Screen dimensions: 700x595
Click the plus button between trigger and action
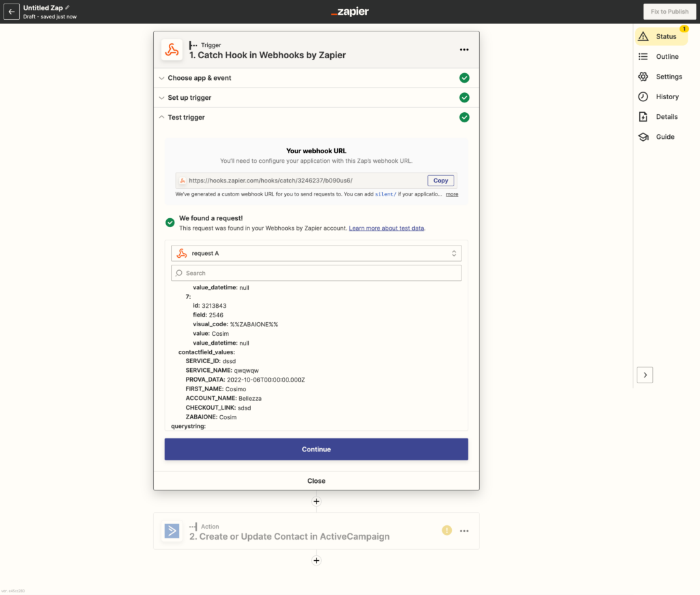[316, 501]
